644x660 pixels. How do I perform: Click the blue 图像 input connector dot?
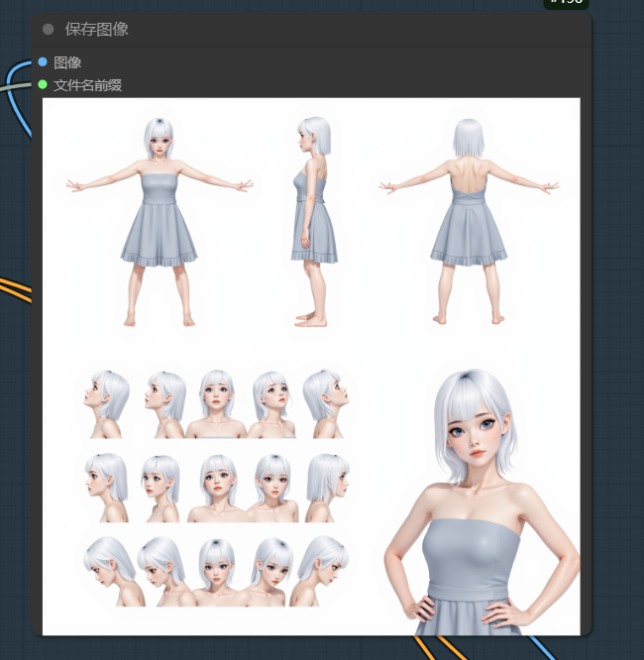[x=43, y=62]
